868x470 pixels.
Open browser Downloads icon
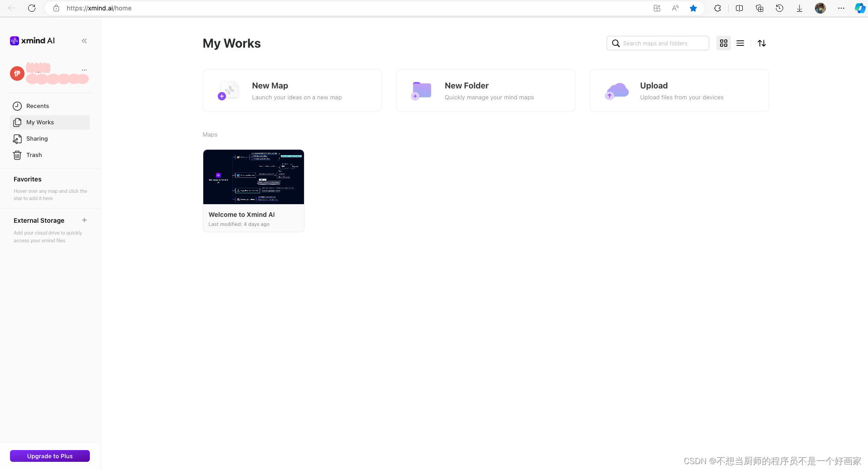click(x=799, y=8)
